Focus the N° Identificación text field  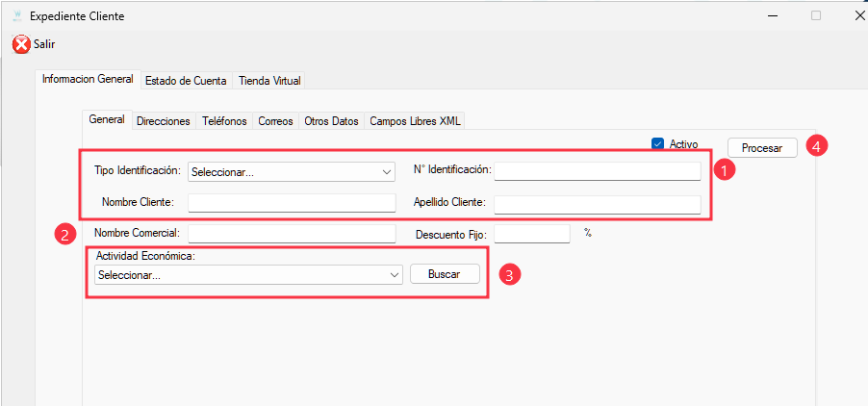point(598,171)
